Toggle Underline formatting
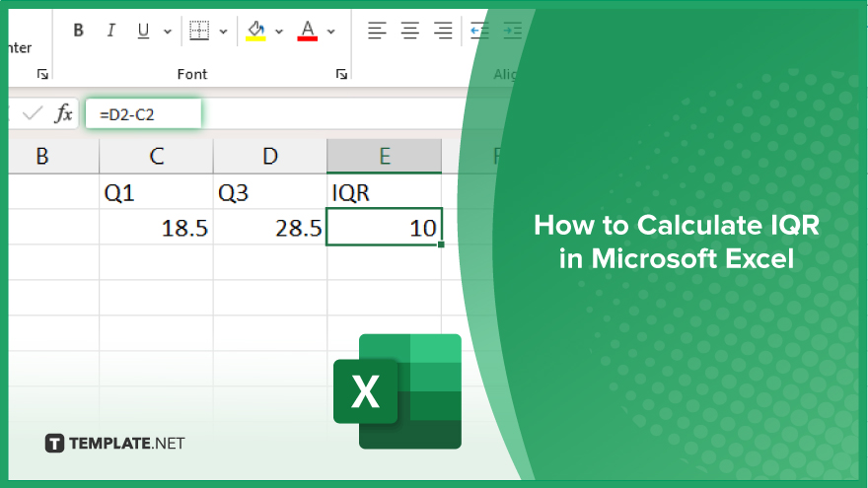 (143, 31)
